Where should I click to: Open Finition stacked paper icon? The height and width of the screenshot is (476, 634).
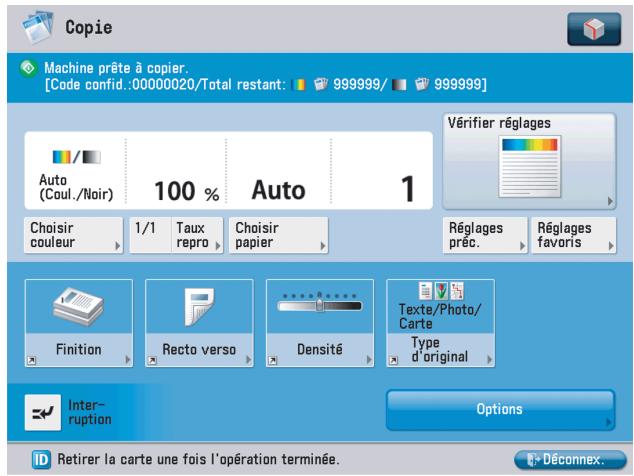pos(78,307)
